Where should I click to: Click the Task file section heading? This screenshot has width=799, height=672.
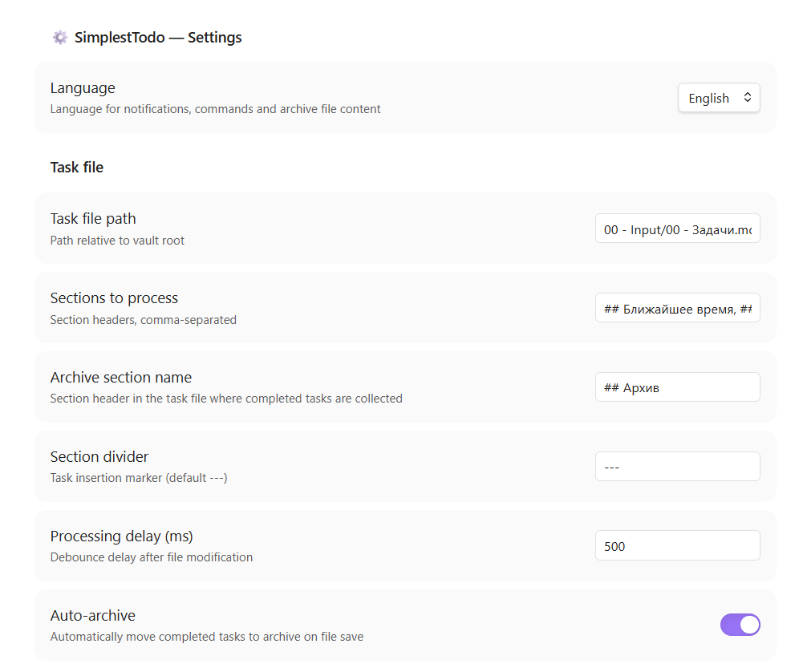[77, 167]
